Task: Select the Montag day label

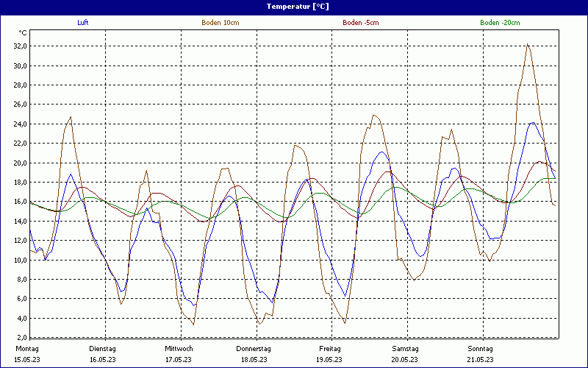Action: pyautogui.click(x=26, y=348)
